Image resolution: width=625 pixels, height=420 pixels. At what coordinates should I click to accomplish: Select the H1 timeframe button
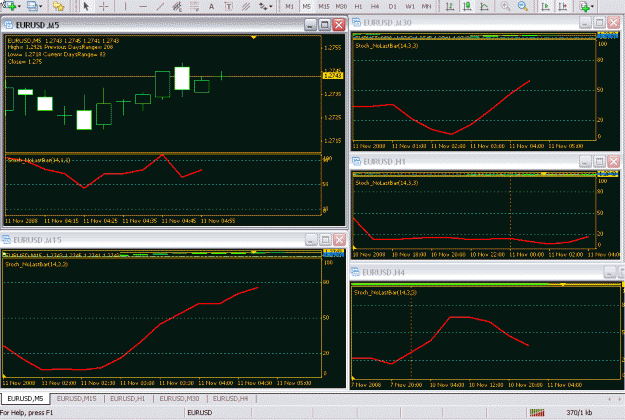tap(358, 6)
